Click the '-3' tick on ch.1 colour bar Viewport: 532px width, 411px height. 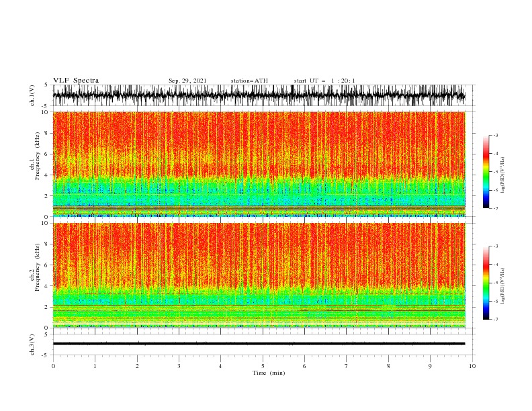tap(496, 135)
